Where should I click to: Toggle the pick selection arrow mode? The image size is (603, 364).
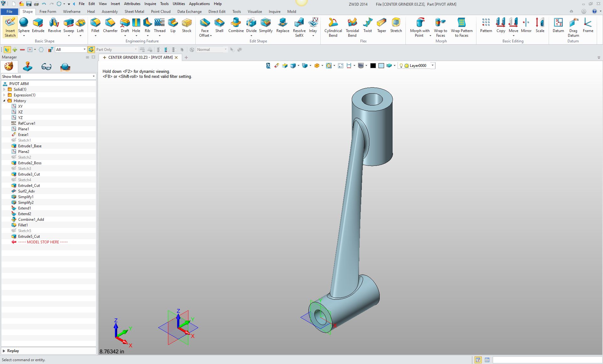[7, 50]
